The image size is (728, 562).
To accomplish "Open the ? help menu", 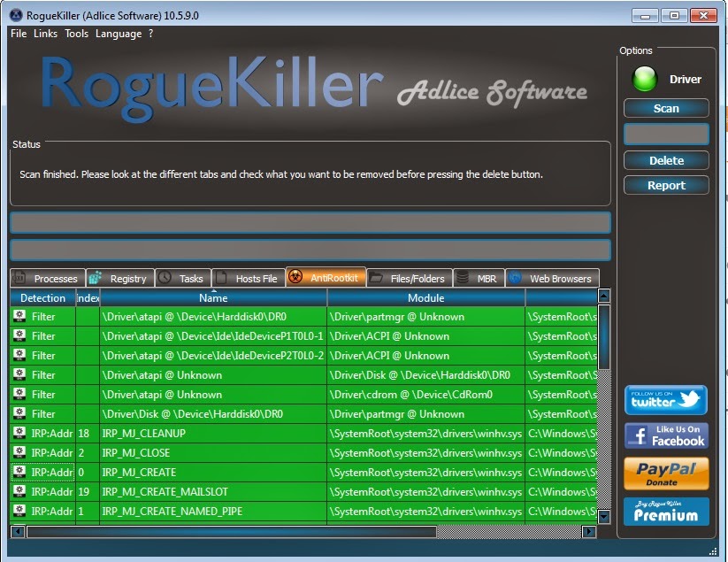I will [x=151, y=34].
